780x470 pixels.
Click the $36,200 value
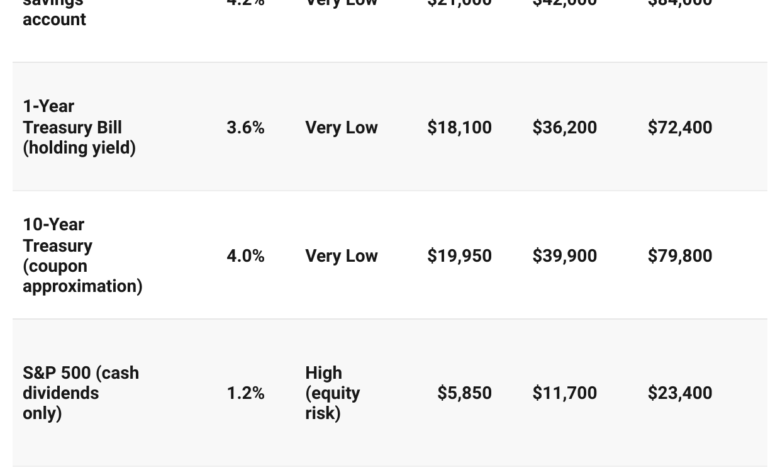[564, 127]
